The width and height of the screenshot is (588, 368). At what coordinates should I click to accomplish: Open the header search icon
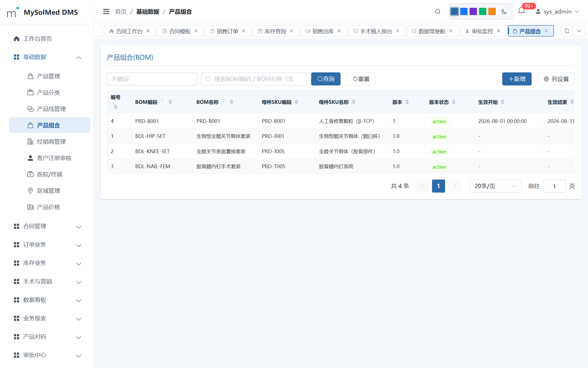point(437,11)
